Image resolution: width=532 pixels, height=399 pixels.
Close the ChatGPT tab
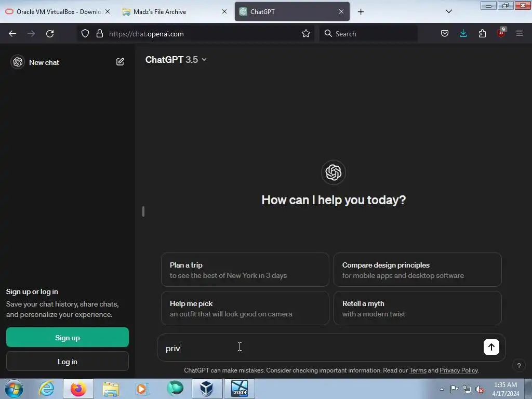(x=341, y=11)
